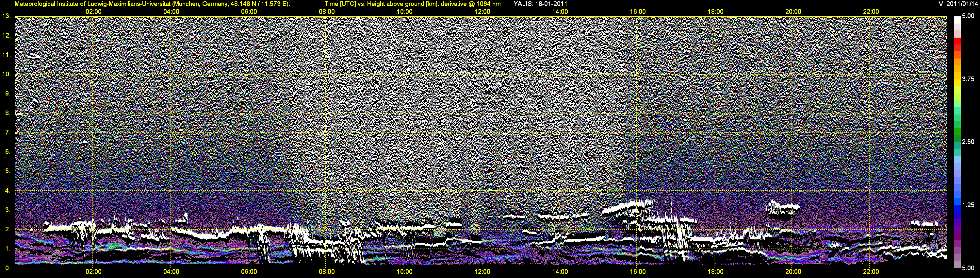Click 08:00 on the lower time axis
The width and height of the screenshot is (980, 278).
[x=327, y=272]
